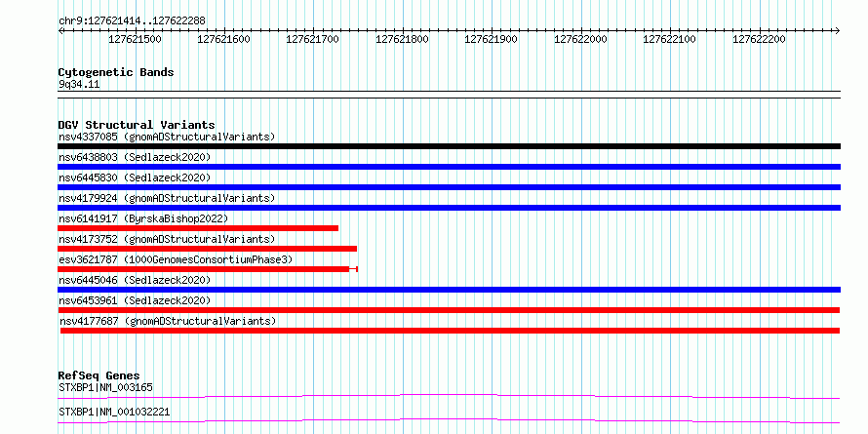
Task: Open gene label STXBP1|NM_001032221
Action: tap(114, 413)
